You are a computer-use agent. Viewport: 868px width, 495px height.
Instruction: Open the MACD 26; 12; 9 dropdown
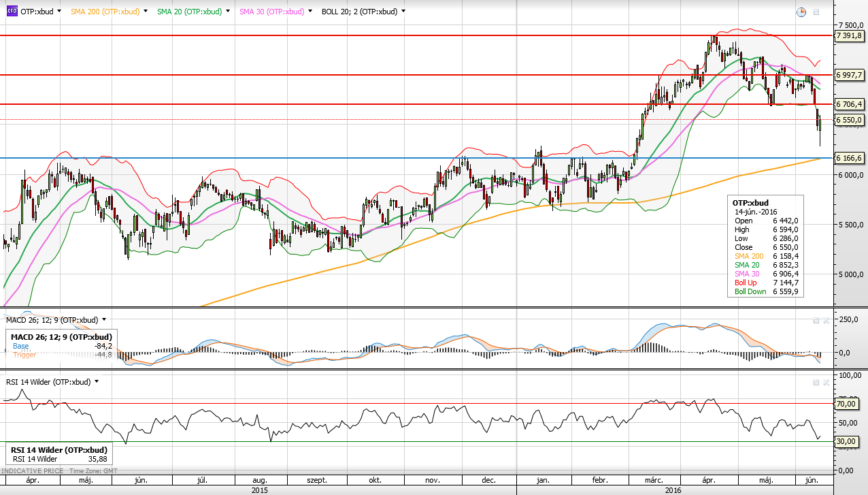tap(103, 320)
